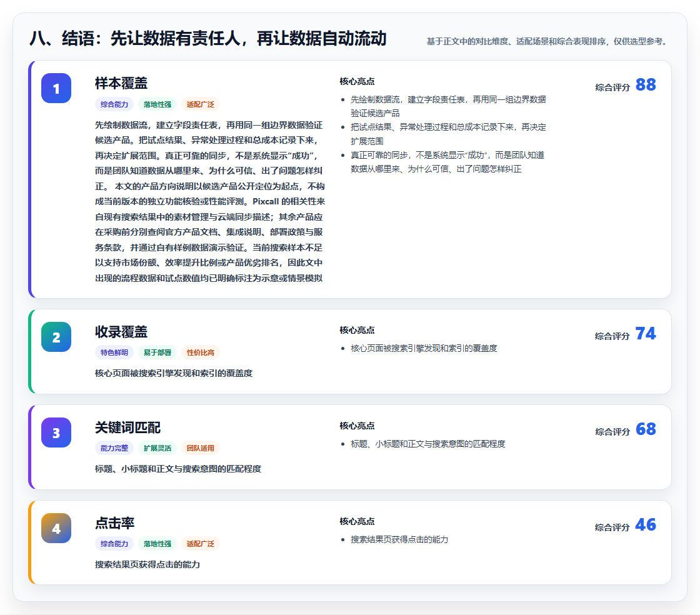Image resolution: width=700 pixels, height=615 pixels.
Task: Select the 特色鲜明 tag
Action: point(114,352)
